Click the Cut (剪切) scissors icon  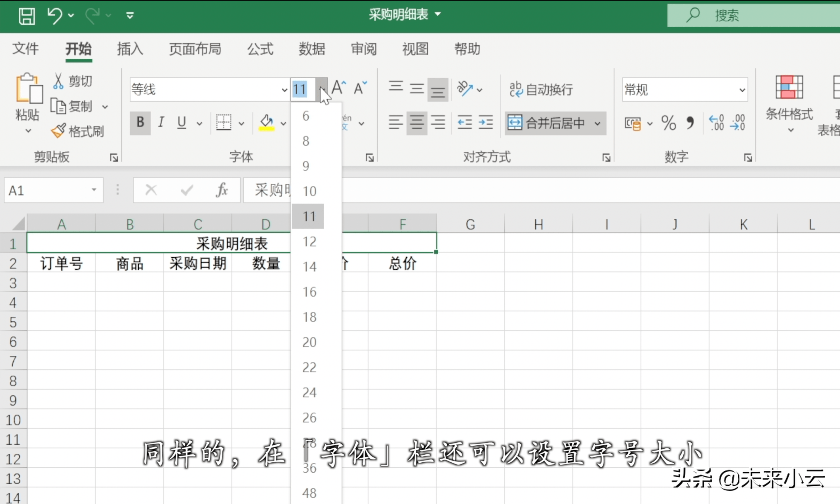pyautogui.click(x=58, y=81)
